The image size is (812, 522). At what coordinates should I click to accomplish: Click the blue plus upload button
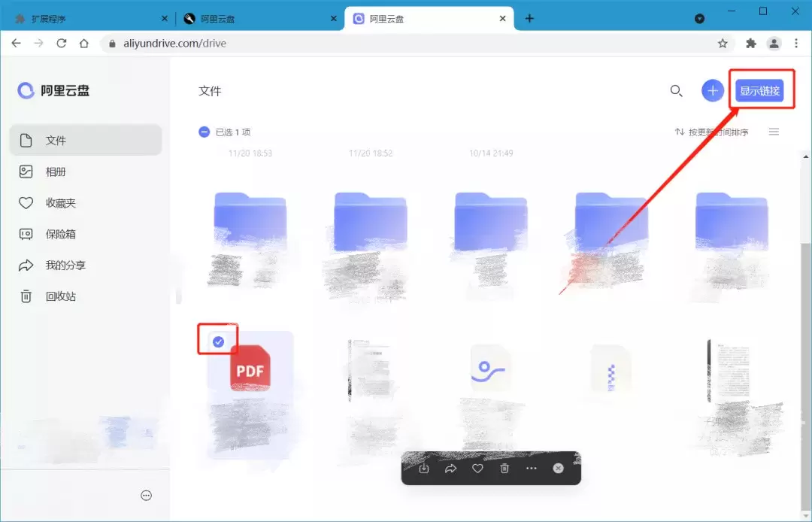(713, 90)
